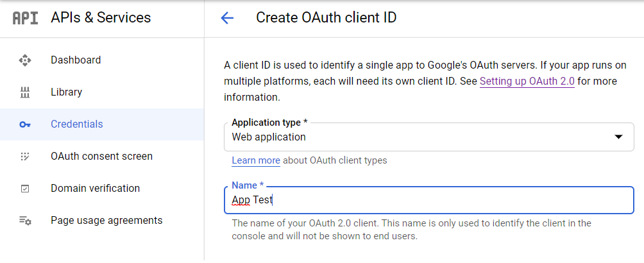Click the Domain verification checkbox icon
Viewport: 644px width, 263px height.
coord(25,189)
